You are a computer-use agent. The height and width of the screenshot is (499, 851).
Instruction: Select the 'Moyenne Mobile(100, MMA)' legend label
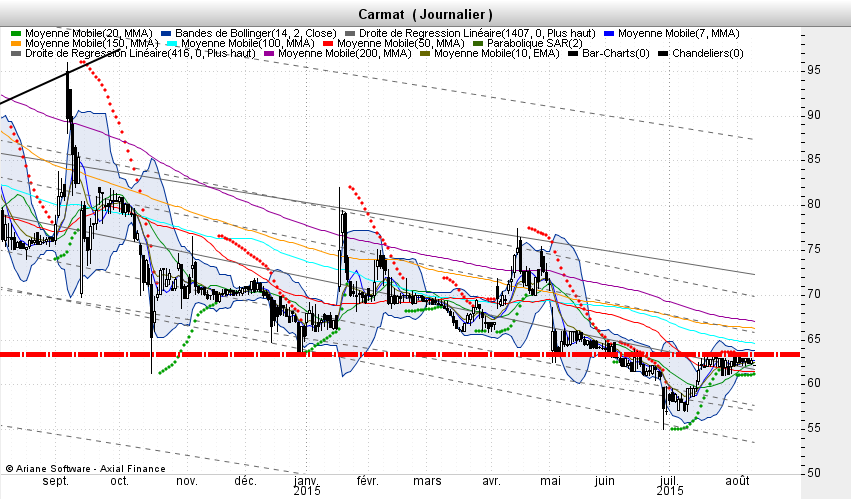[247, 43]
